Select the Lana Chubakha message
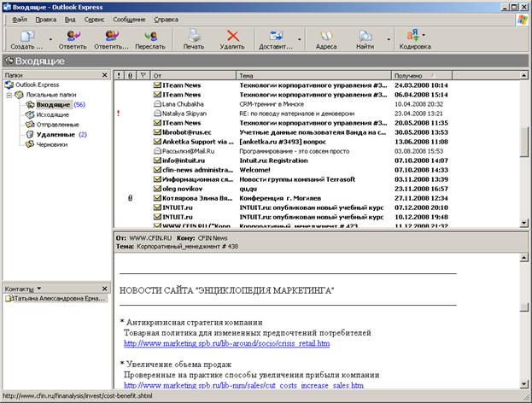Image resolution: width=532 pixels, height=403 pixels. click(x=283, y=104)
